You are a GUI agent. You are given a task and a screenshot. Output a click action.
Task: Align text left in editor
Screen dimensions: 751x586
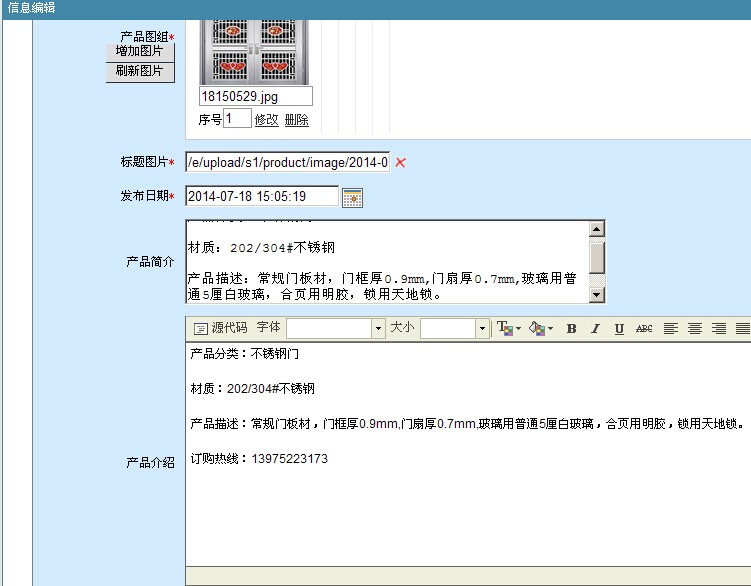pyautogui.click(x=671, y=328)
